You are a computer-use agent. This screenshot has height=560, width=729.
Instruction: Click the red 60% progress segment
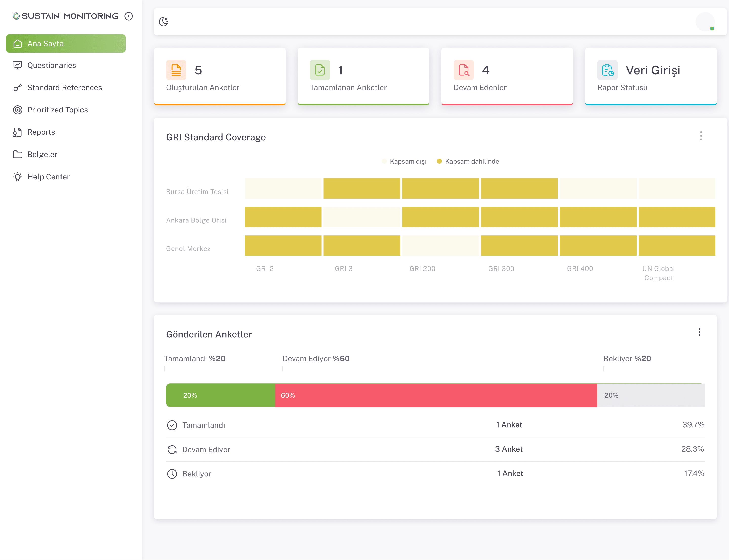(x=436, y=395)
